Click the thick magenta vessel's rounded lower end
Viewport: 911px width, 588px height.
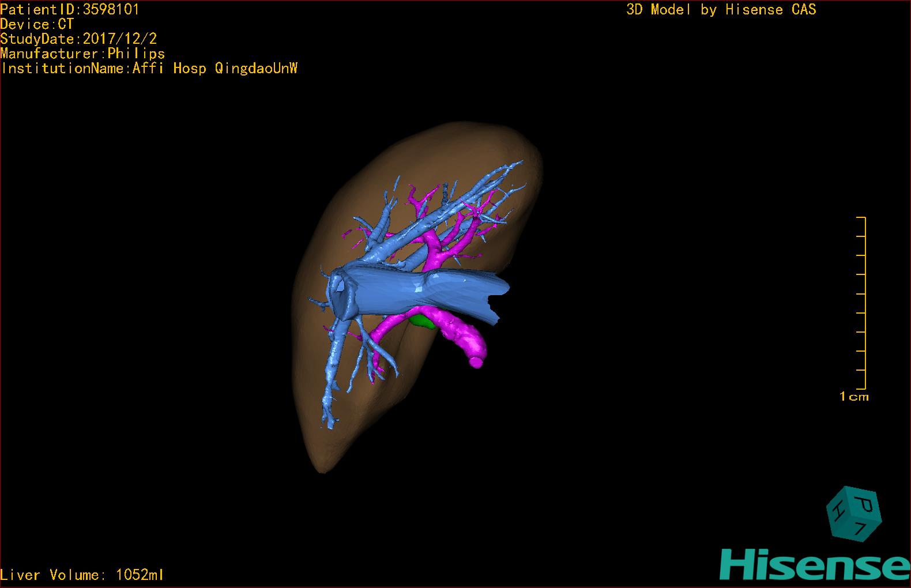(476, 361)
